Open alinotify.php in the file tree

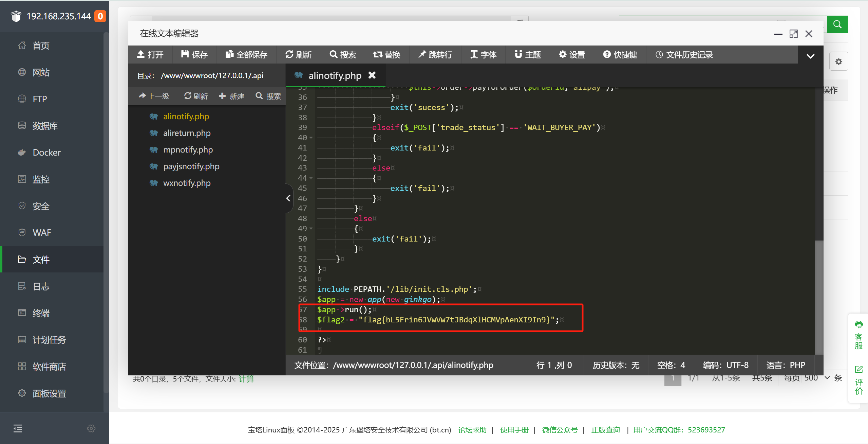pyautogui.click(x=186, y=116)
